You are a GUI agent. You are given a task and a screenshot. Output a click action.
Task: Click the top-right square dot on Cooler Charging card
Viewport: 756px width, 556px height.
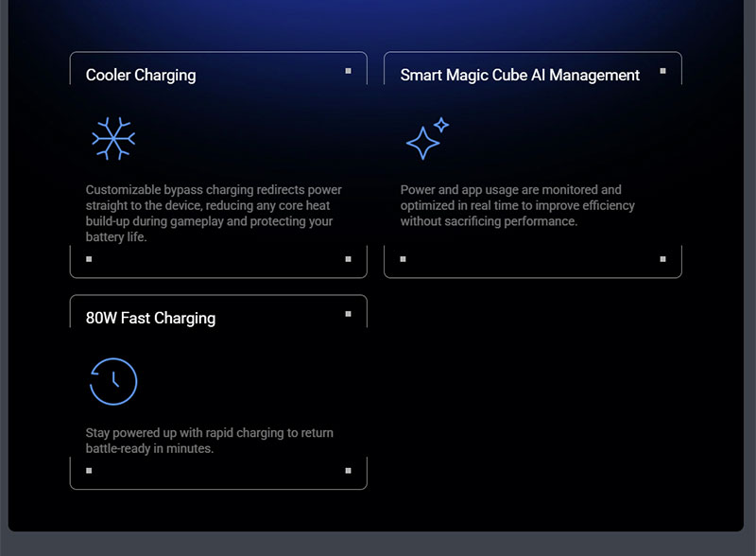point(348,71)
